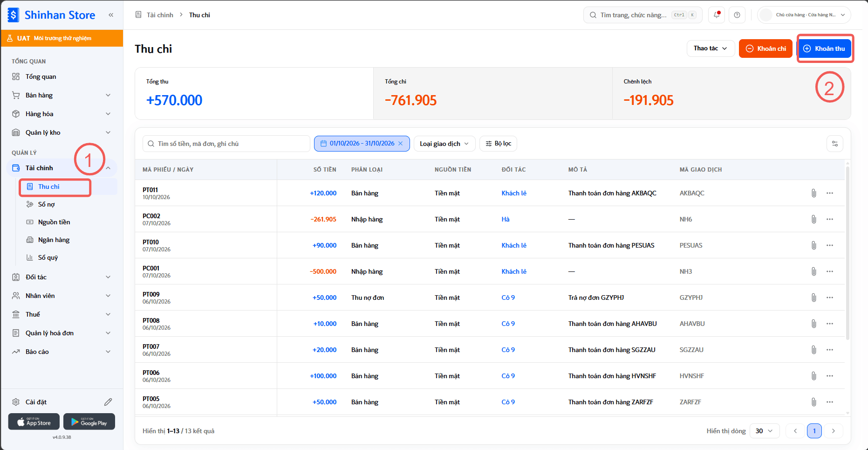Open more options for PT005 row
Image resolution: width=868 pixels, height=450 pixels.
[830, 402]
